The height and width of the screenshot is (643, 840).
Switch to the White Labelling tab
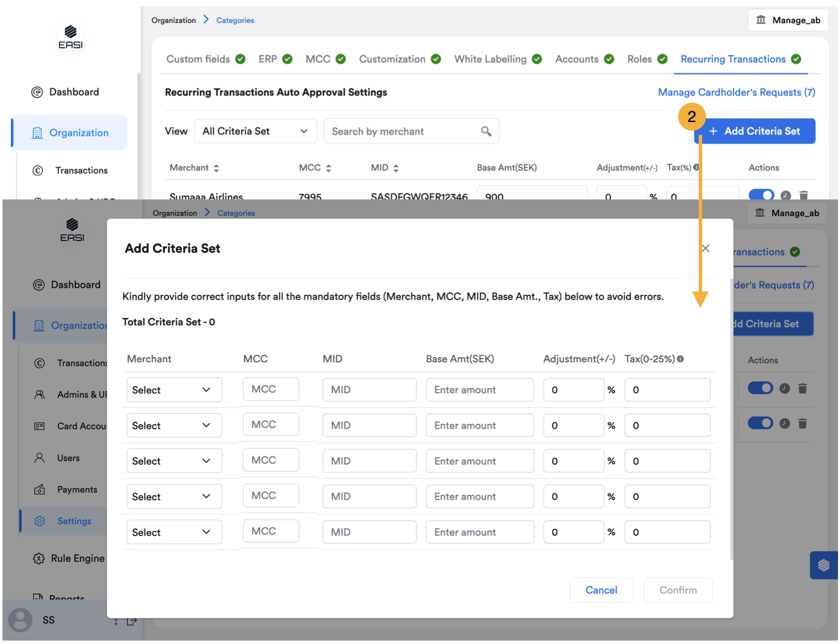[x=490, y=59]
